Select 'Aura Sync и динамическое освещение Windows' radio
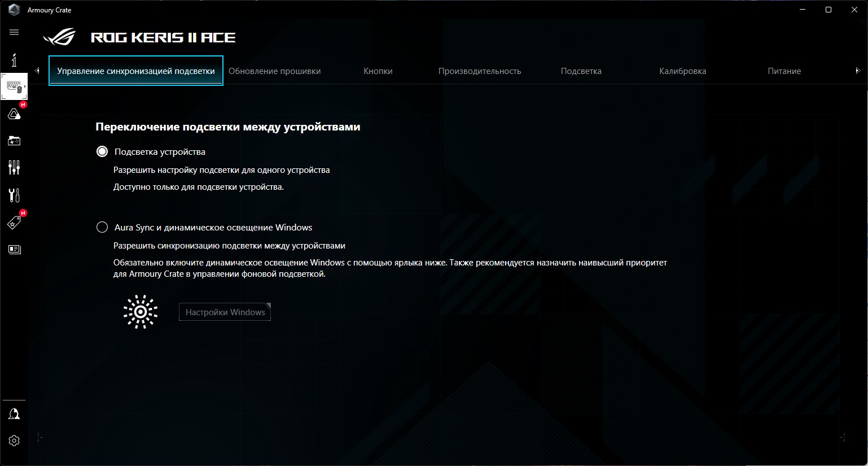This screenshot has height=466, width=868. (x=102, y=227)
